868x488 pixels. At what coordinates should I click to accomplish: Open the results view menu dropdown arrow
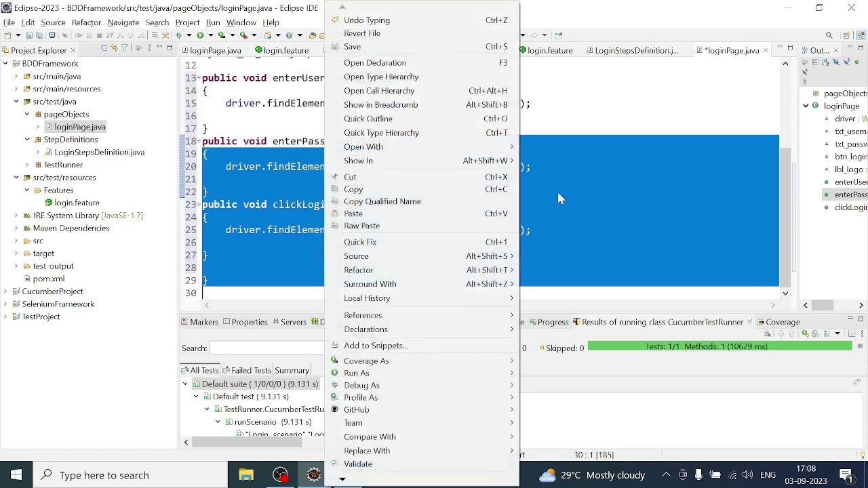click(839, 334)
